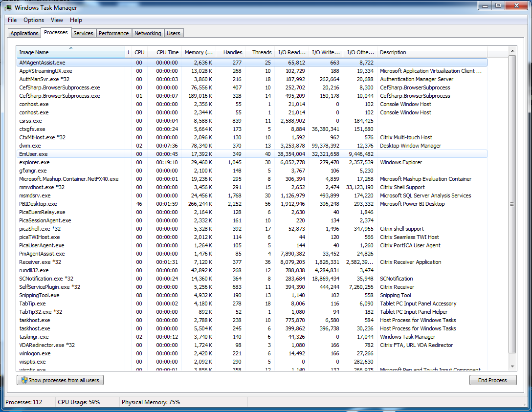Select AMAgentAssist.exe process row
This screenshot has height=412, width=532.
252,63
